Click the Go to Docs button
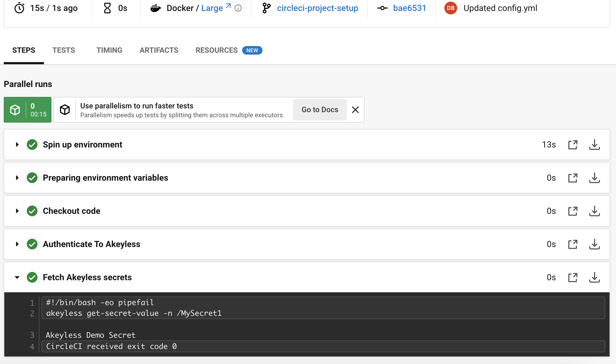The width and height of the screenshot is (616, 364). click(x=320, y=110)
